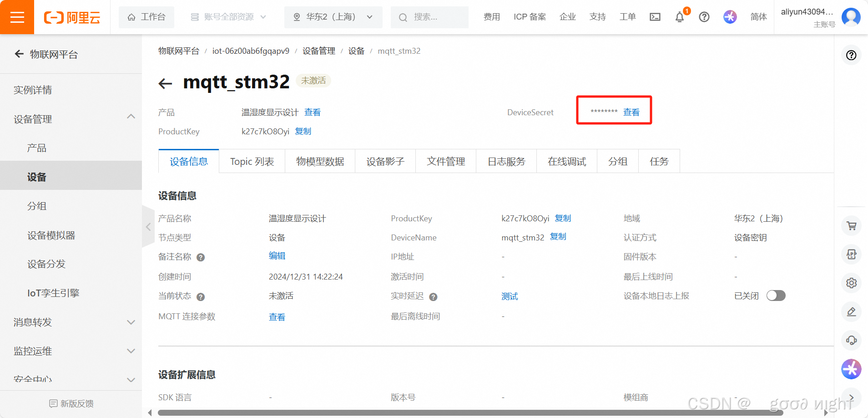
Task: Copy ProductKey in the header section
Action: click(303, 132)
